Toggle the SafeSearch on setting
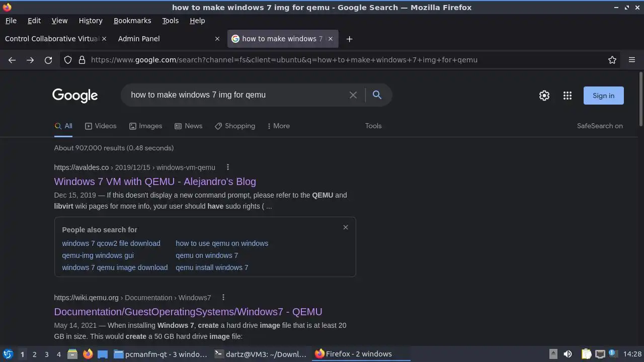This screenshot has width=644, height=362. [600, 126]
